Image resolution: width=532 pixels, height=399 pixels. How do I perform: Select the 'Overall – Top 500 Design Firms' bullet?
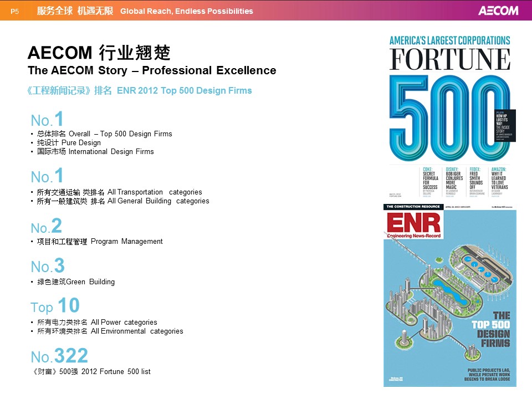coord(104,134)
